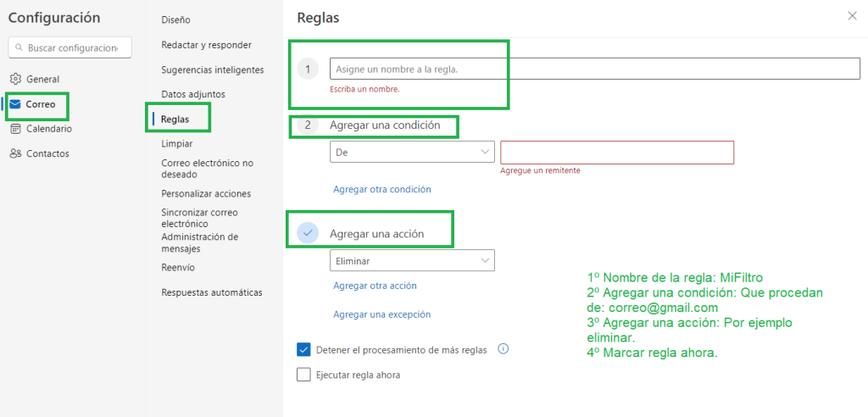Click the Calendario calendar icon
The image size is (868, 417).
click(15, 129)
